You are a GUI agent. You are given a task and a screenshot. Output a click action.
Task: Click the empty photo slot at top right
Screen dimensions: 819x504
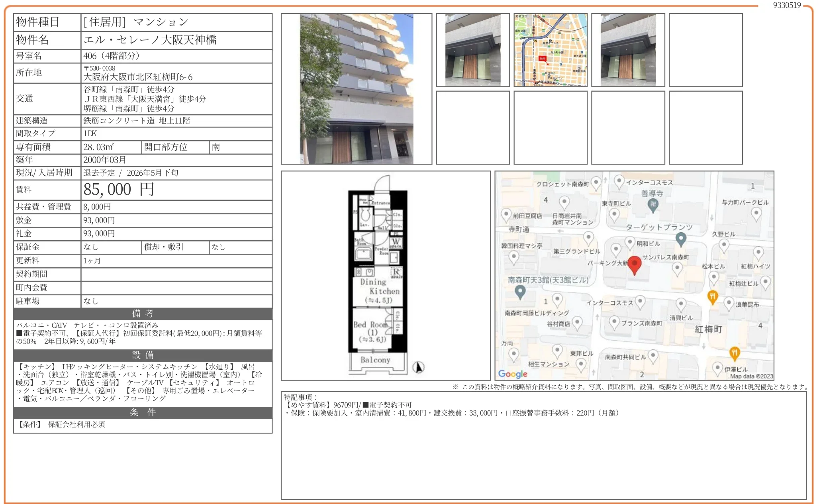pos(705,50)
